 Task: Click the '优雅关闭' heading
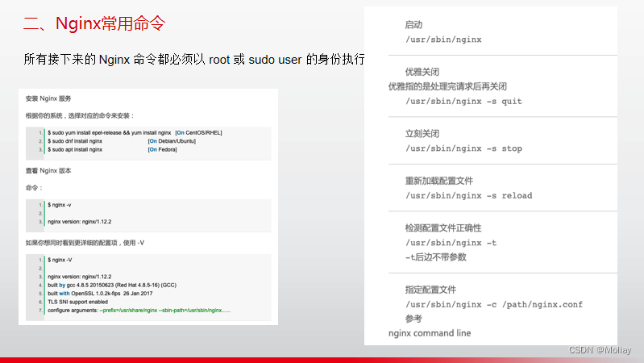(x=422, y=72)
